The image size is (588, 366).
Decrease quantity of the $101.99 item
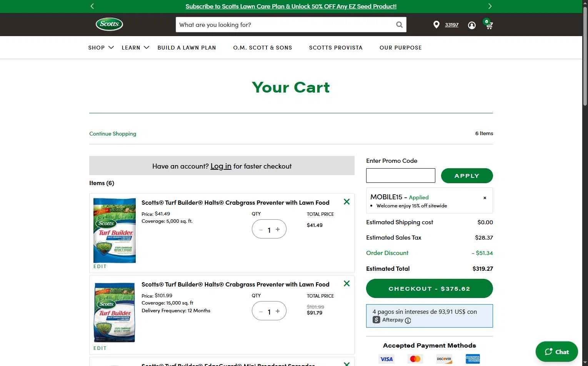pyautogui.click(x=261, y=311)
